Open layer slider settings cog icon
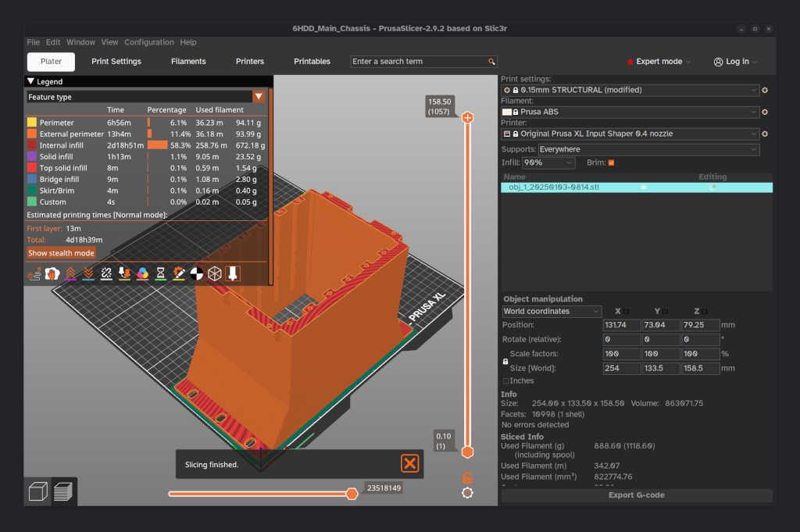800x532 pixels. (x=467, y=493)
